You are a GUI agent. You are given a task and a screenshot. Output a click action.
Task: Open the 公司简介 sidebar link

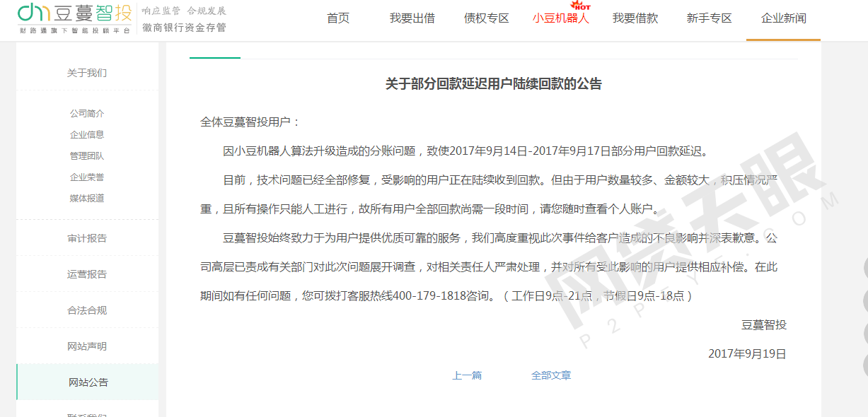pyautogui.click(x=87, y=113)
